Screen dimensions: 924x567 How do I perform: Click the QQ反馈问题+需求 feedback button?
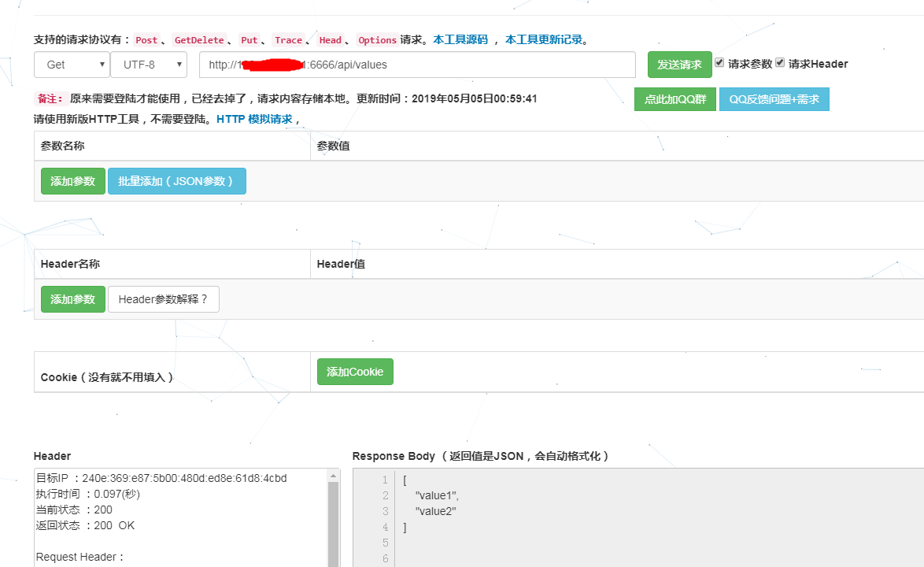[774, 99]
